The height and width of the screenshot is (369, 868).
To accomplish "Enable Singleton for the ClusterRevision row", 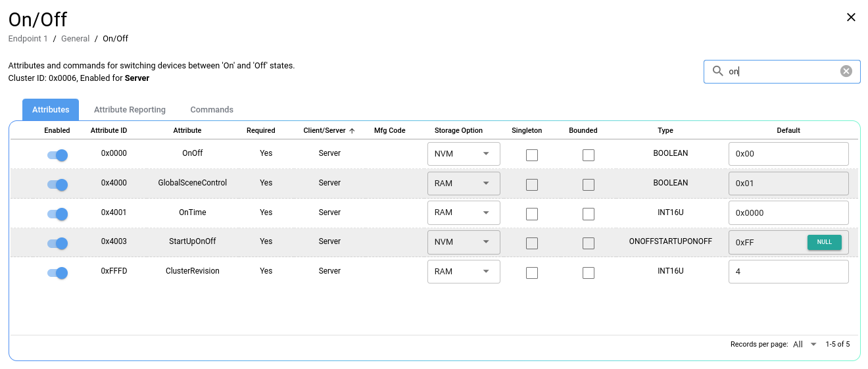I will point(532,273).
